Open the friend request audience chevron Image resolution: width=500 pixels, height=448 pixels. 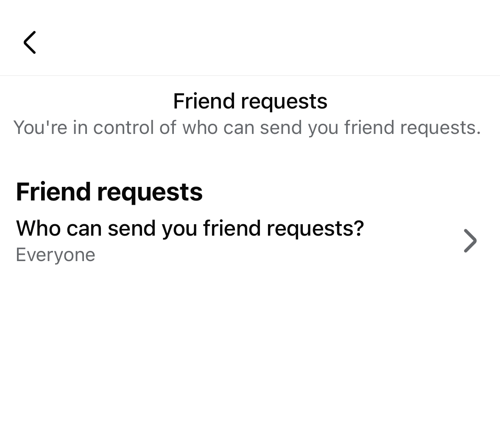point(470,241)
